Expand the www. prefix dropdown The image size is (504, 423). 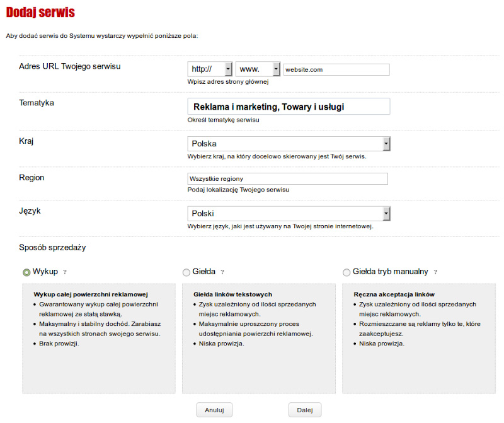(258, 69)
